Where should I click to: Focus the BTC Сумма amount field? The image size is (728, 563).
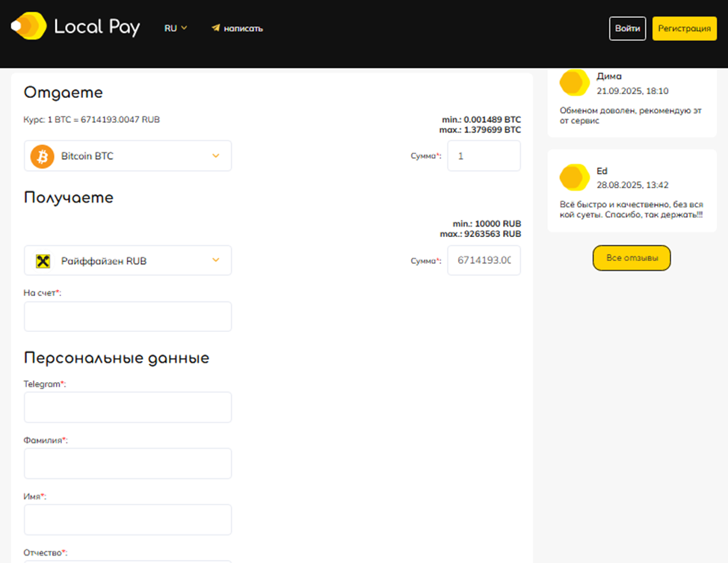(484, 156)
